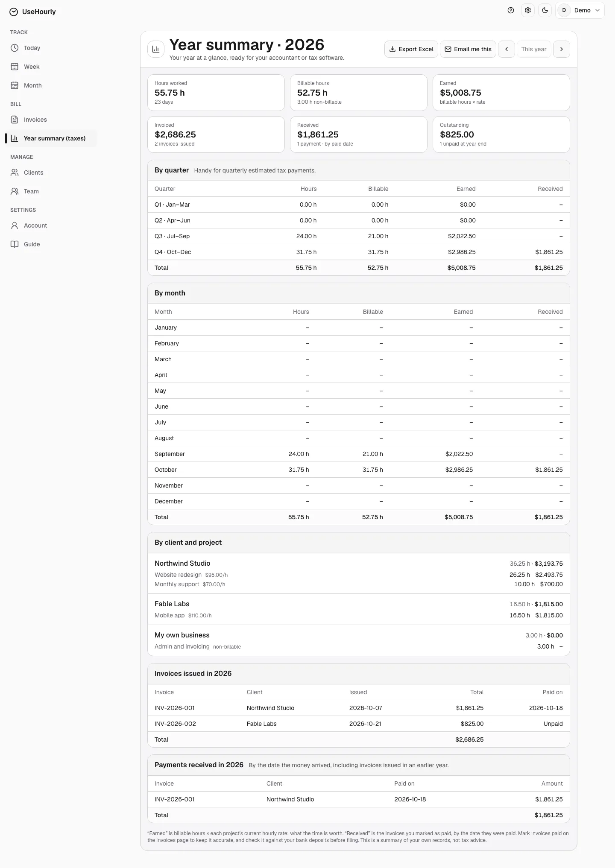The width and height of the screenshot is (615, 868).
Task: Go to the next year with right chevron
Action: [x=562, y=49]
